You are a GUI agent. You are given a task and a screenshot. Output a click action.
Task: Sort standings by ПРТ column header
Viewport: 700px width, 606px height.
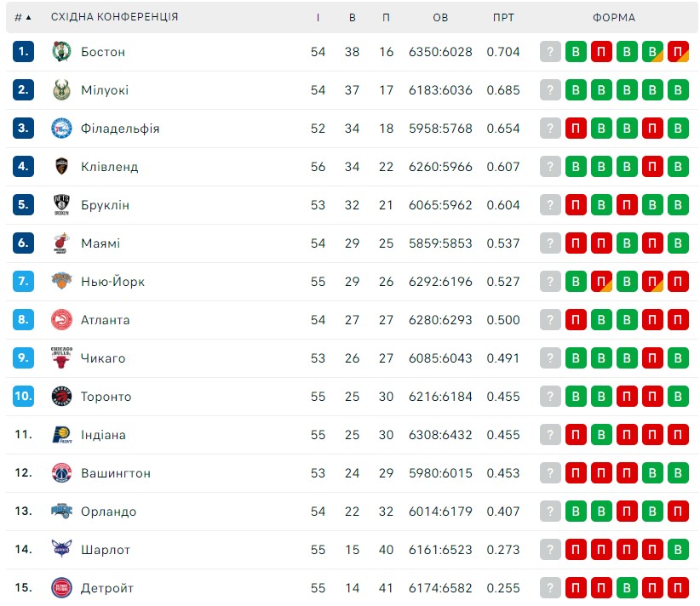[x=503, y=17]
